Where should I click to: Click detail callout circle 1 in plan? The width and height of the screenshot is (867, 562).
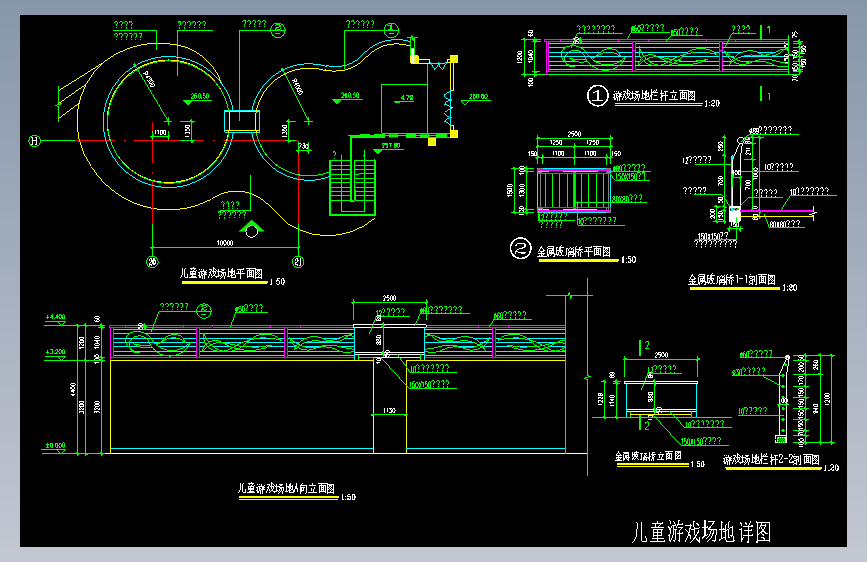(391, 30)
